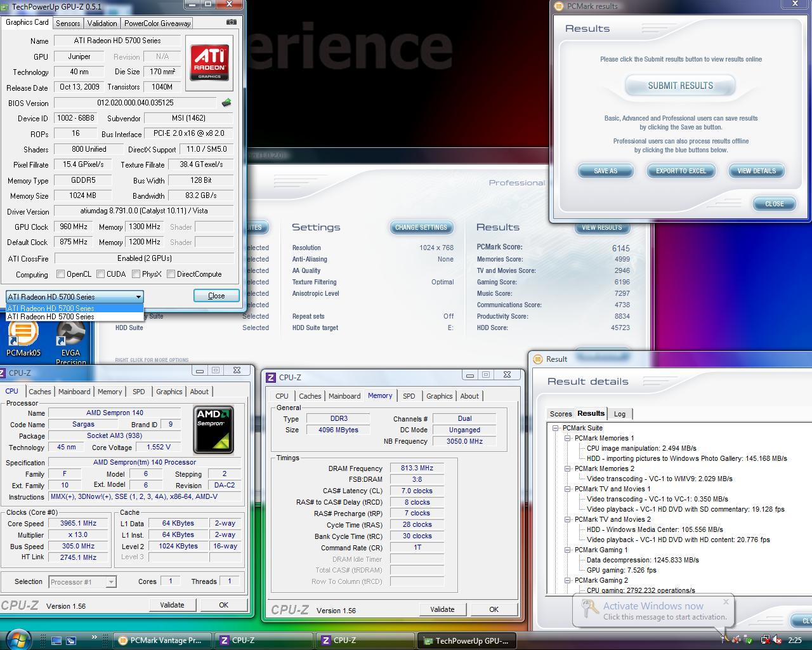Viewport: 812px width, 650px height.
Task: Click the BIOS Version field in GPU-Z
Action: [136, 102]
